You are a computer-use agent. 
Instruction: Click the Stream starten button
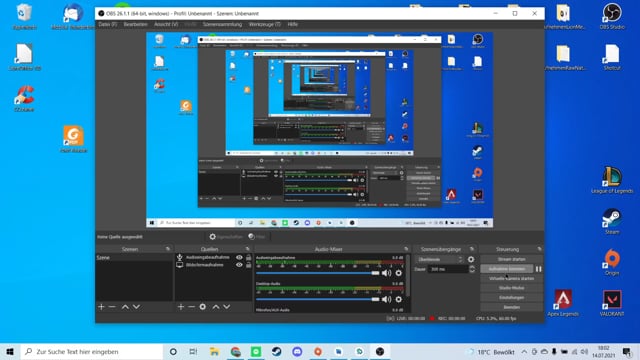pos(511,259)
